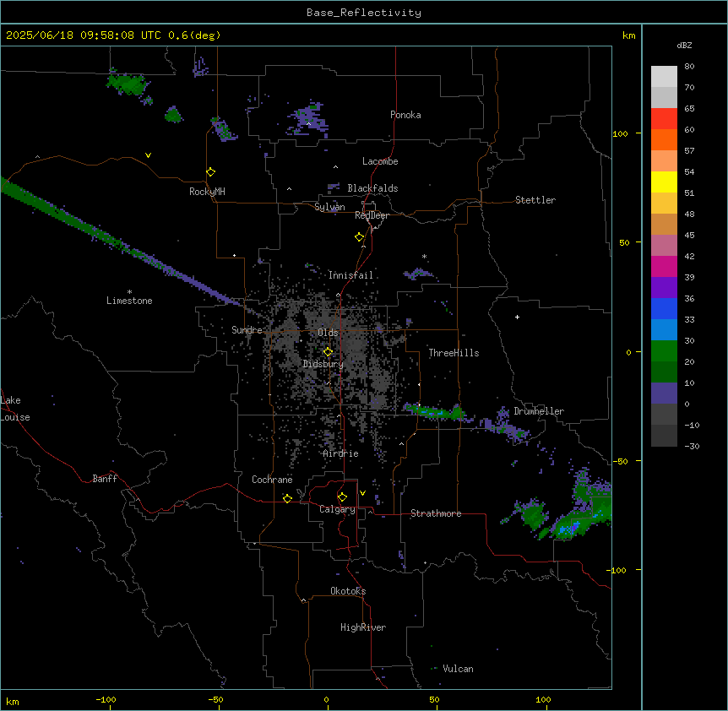Click the yellow v marker northwest of RockyMH
728x711 pixels.
[x=148, y=155]
